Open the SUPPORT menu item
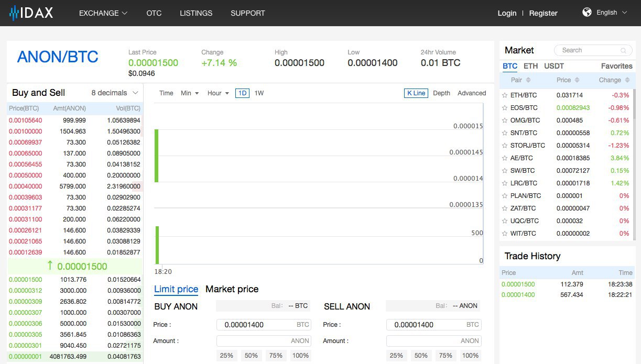 (x=248, y=13)
